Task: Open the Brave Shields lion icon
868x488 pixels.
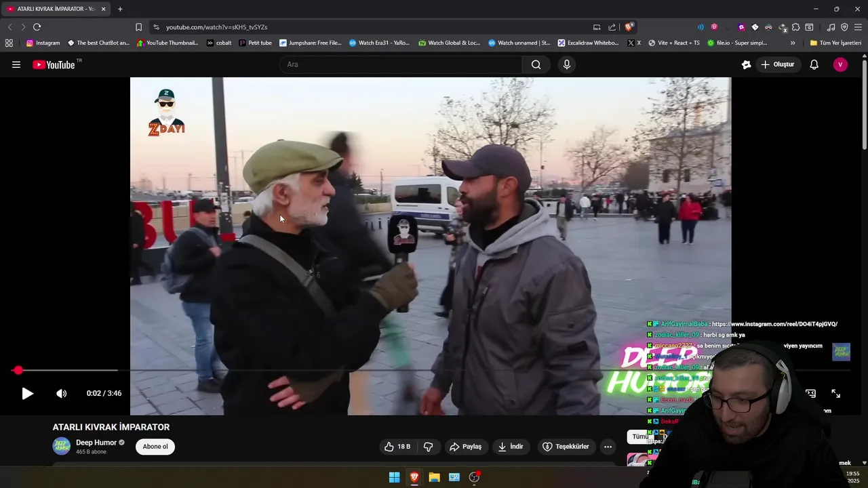Action: point(629,27)
